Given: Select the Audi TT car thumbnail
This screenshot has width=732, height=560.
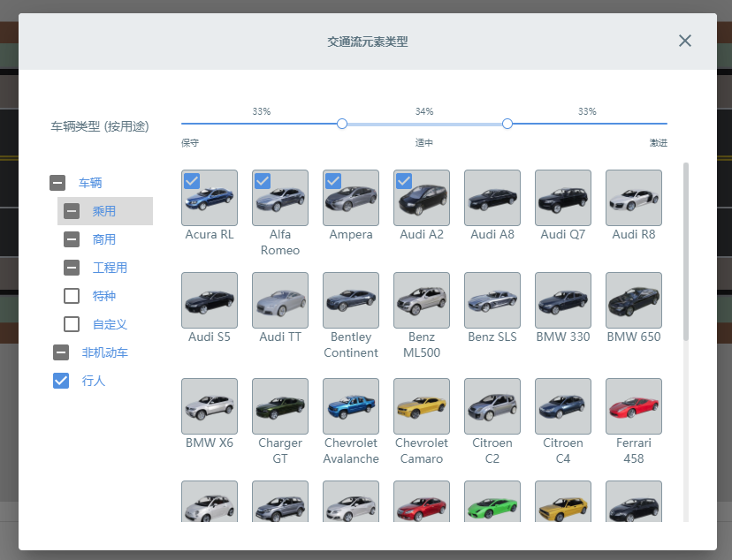Looking at the screenshot, I should click(280, 300).
